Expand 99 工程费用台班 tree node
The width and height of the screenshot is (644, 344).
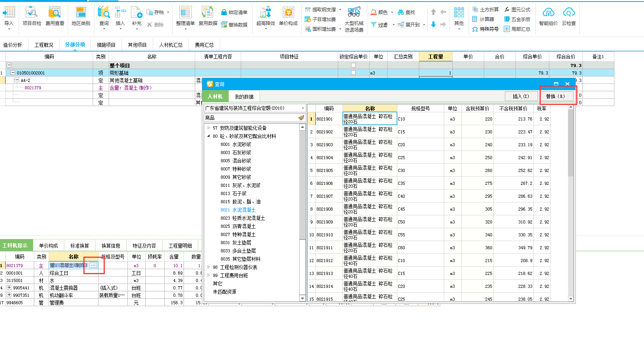[209, 275]
